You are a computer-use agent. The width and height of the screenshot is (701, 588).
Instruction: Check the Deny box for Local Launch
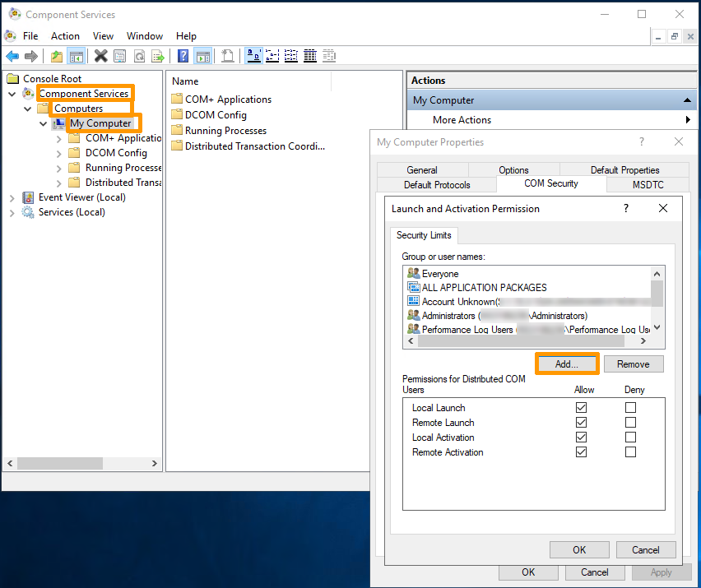point(629,407)
